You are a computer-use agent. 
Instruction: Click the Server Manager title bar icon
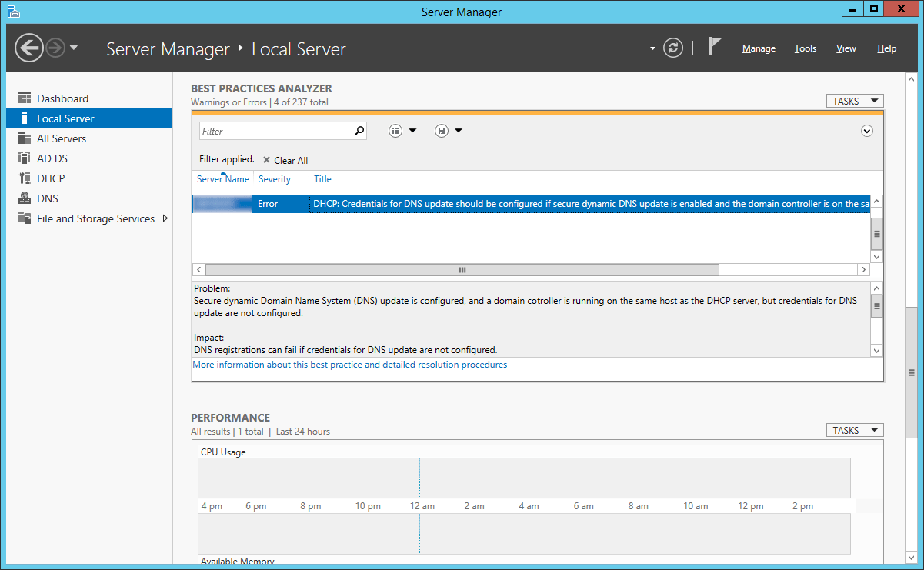[x=13, y=12]
